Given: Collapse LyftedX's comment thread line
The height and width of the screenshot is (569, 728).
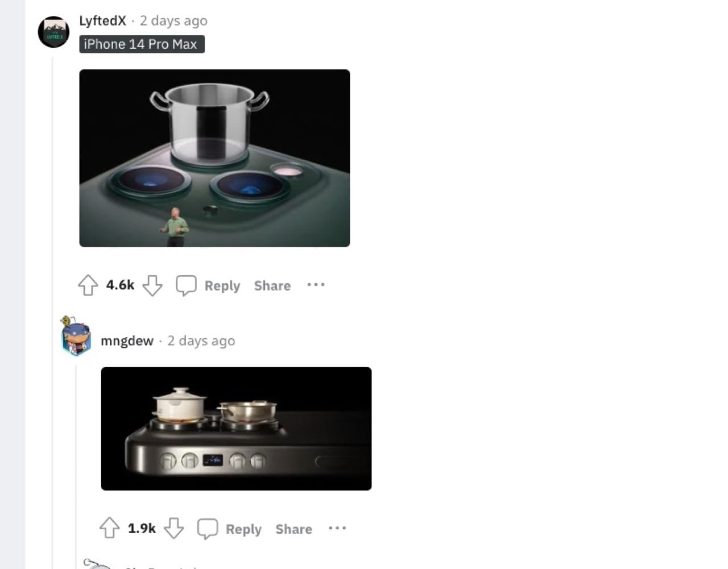Looking at the screenshot, I should 53,307.
